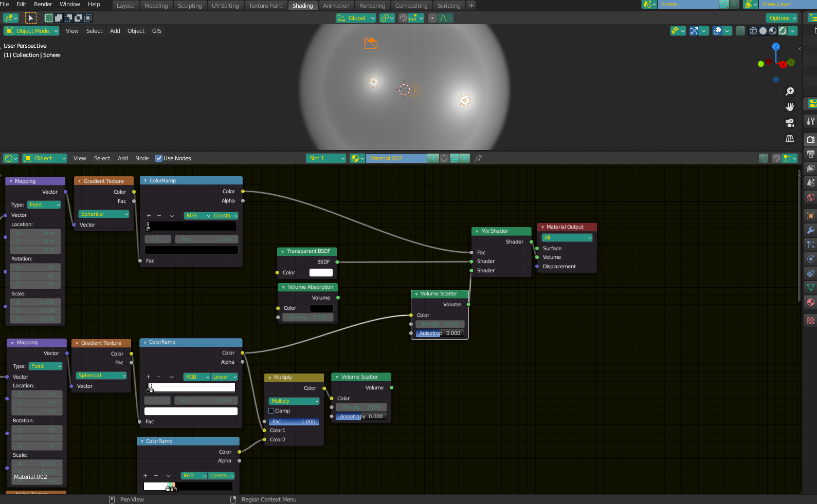Switch to the Compositing workspace tab
Image resolution: width=817 pixels, height=504 pixels.
click(x=411, y=6)
